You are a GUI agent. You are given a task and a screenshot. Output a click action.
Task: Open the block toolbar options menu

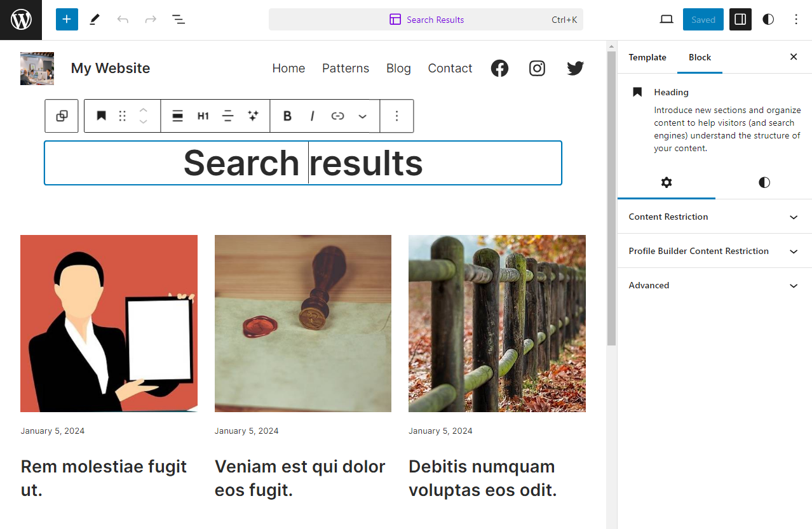tap(396, 116)
